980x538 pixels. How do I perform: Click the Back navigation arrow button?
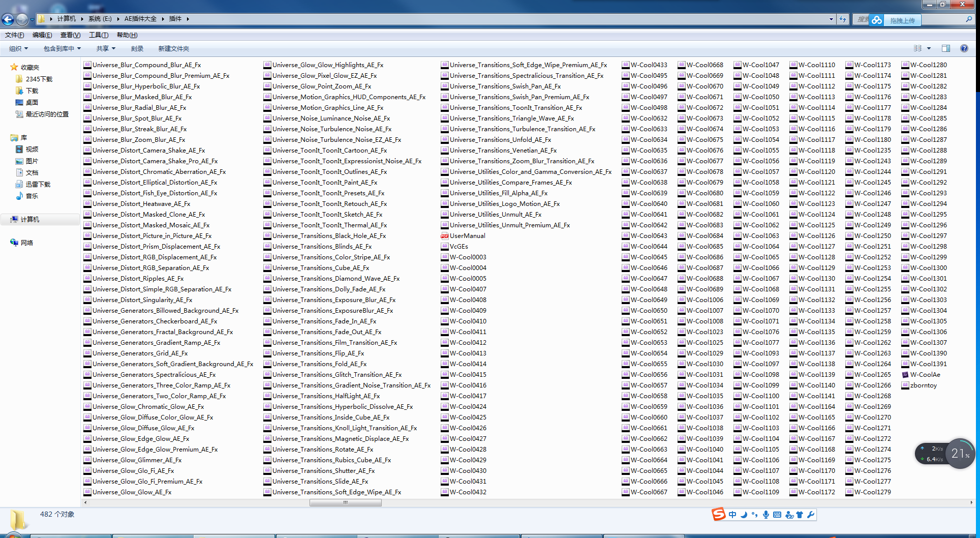[8, 19]
